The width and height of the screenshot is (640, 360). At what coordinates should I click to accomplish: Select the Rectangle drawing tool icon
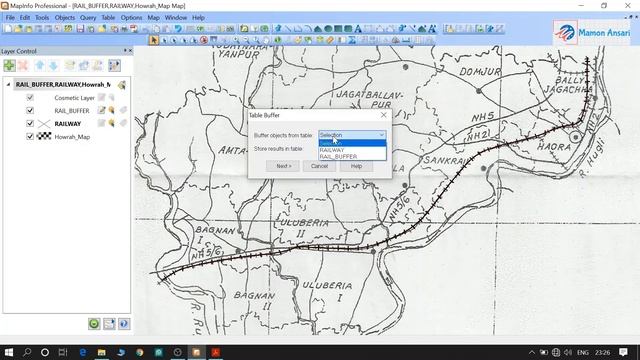tap(338, 29)
